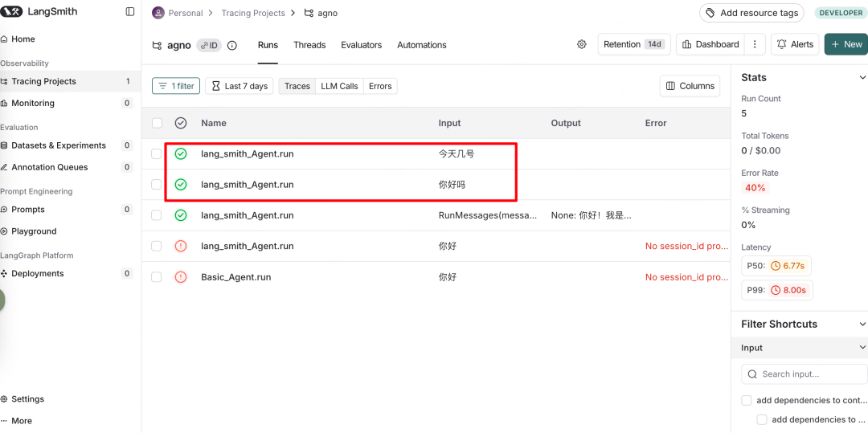The image size is (868, 433).
Task: Click the New button
Action: point(845,44)
